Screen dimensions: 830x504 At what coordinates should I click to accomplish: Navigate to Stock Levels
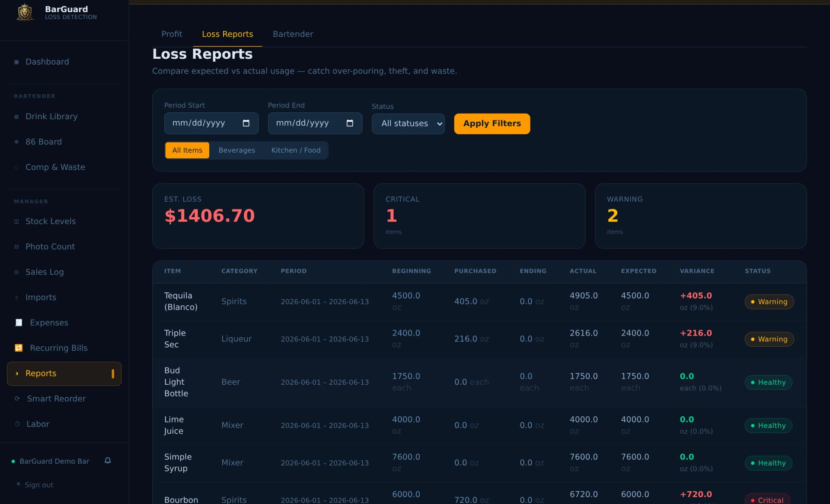[64, 222]
